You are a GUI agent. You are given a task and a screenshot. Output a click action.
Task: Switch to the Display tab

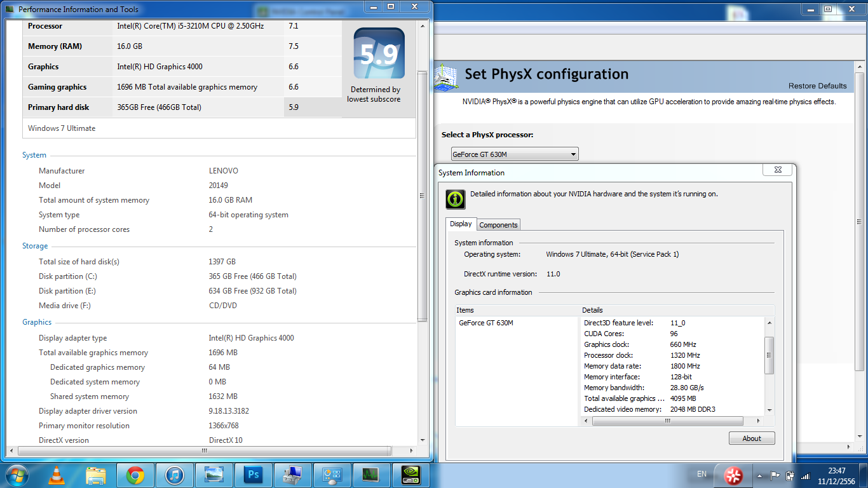tap(461, 224)
